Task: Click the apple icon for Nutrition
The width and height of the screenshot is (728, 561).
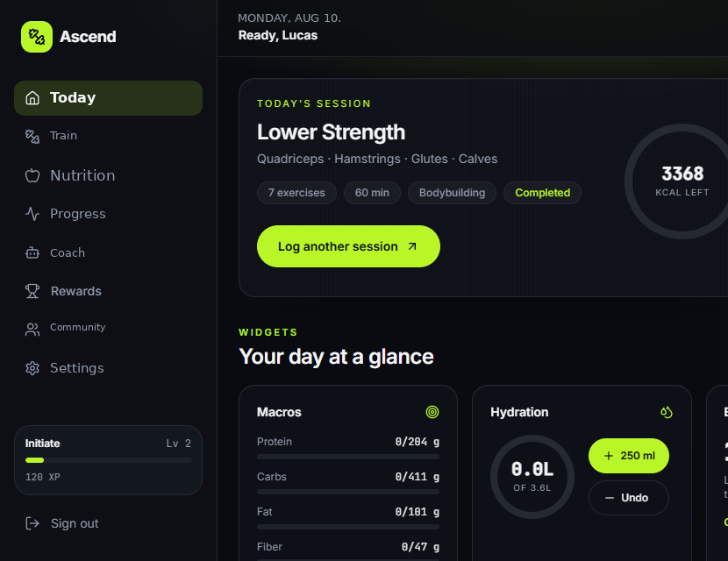Action: [32, 175]
